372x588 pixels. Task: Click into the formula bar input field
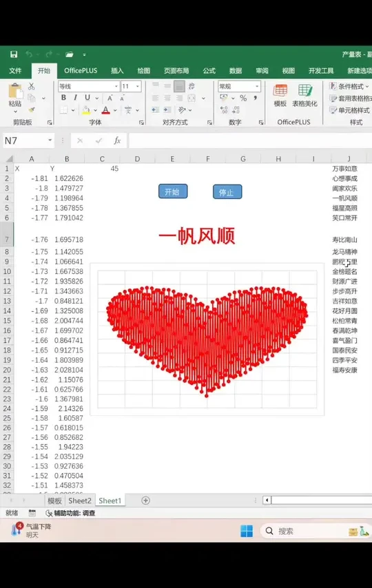(250, 140)
